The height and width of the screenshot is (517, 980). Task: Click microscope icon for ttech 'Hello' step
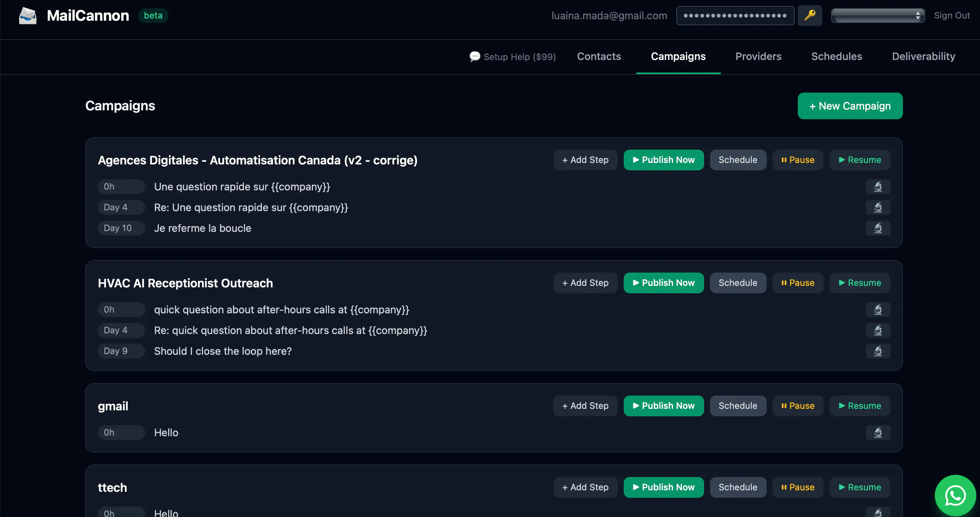(878, 512)
